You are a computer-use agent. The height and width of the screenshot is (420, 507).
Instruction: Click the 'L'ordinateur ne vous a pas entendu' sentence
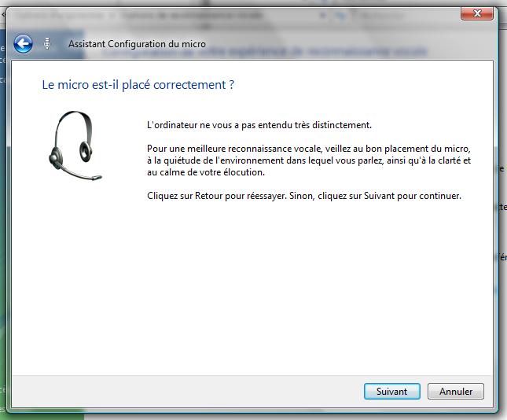click(259, 125)
